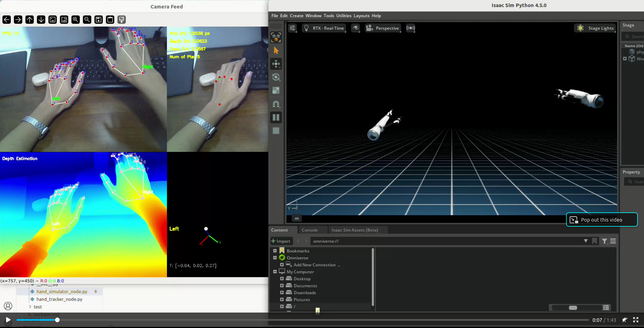Adjust the content thumbnail size slider
The width and height of the screenshot is (644, 328).
coord(576,308)
